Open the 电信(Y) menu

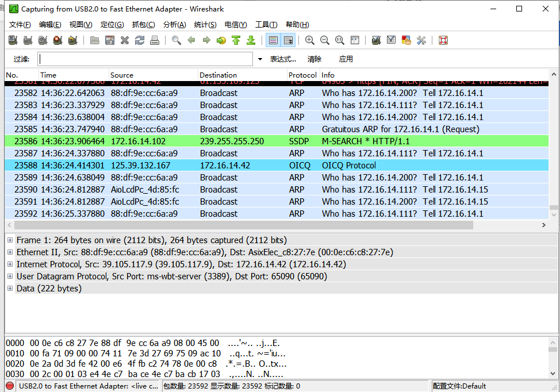236,25
